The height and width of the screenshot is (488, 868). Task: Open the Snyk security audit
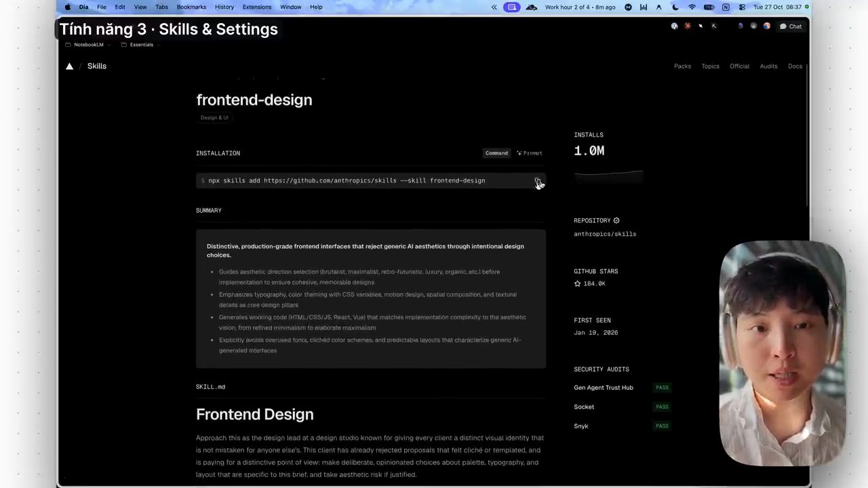[621, 426]
